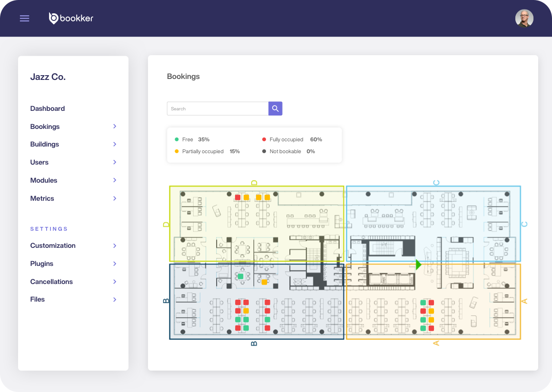Click into the Search input field
Image resolution: width=552 pixels, height=392 pixels.
tap(217, 108)
